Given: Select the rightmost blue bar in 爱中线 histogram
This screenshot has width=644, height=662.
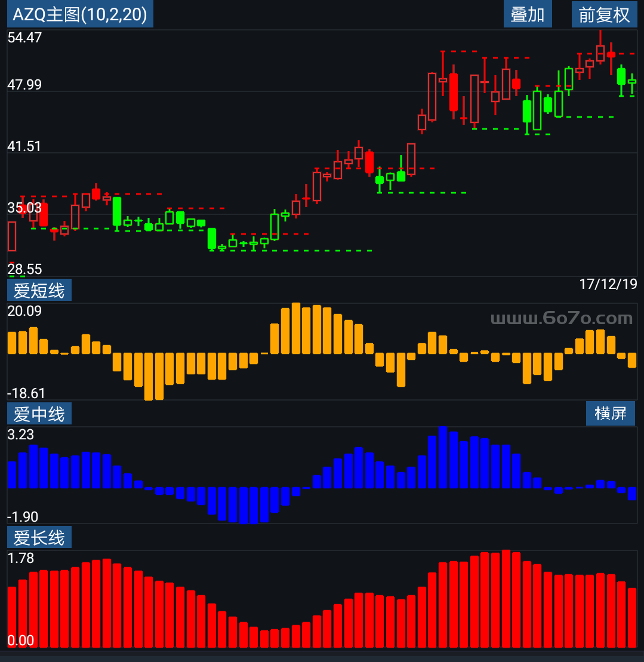Looking at the screenshot, I should pyautogui.click(x=632, y=493).
